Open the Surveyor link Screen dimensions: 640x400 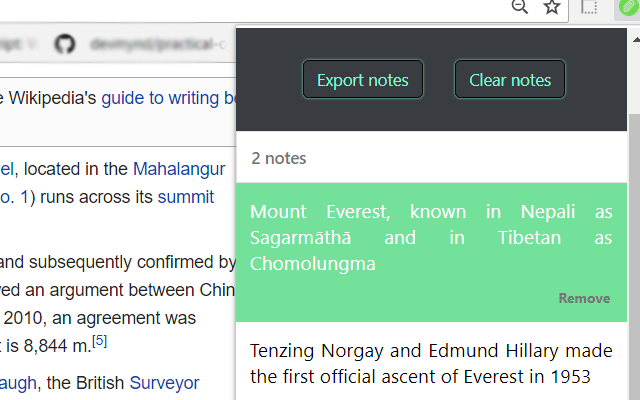164,383
